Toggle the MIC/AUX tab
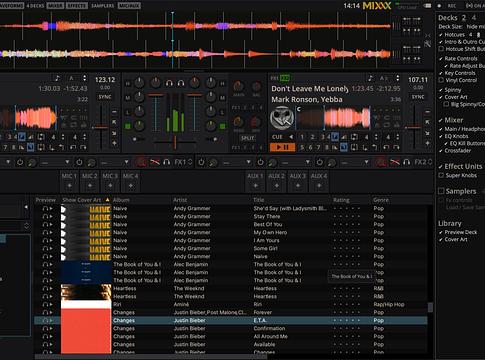 (129, 6)
